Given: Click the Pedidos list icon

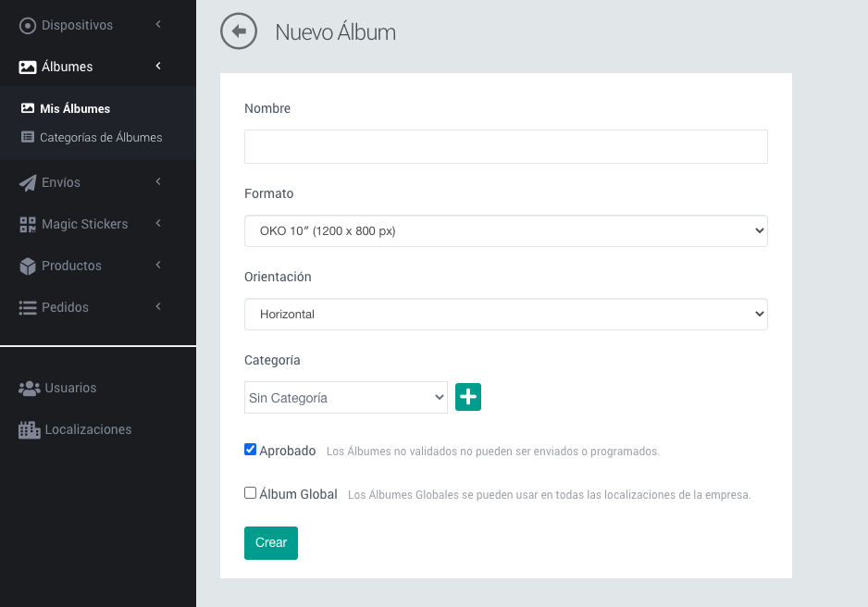Looking at the screenshot, I should [28, 307].
